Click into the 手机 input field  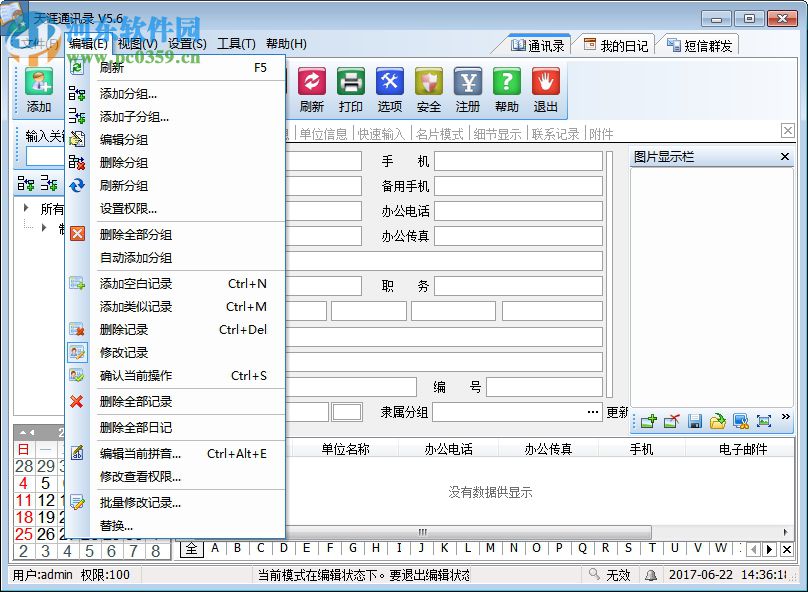point(518,161)
